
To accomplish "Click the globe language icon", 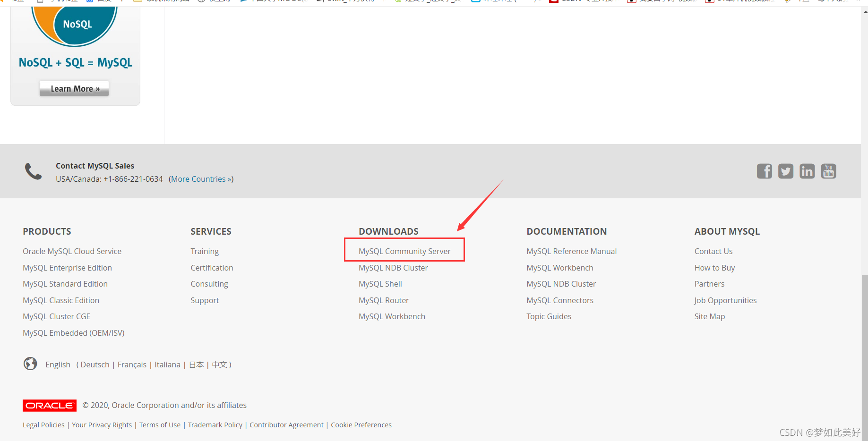I will click(x=30, y=364).
